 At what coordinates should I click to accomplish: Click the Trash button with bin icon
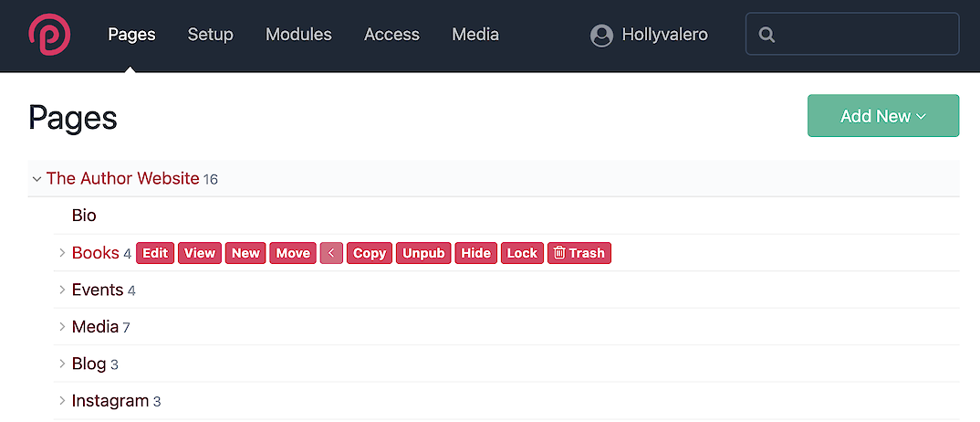click(x=579, y=253)
